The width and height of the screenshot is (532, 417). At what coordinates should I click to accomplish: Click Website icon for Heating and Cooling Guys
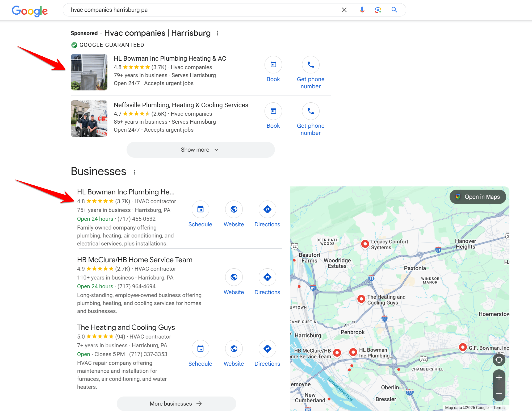pyautogui.click(x=234, y=349)
